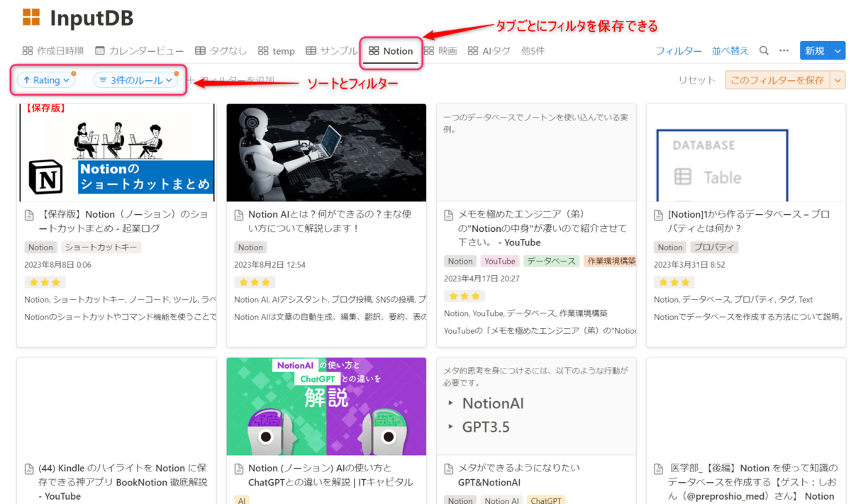Open the NotionAI ChatGPT 解説 cover thumbnail
This screenshot has height=504, width=851.
pos(326,406)
